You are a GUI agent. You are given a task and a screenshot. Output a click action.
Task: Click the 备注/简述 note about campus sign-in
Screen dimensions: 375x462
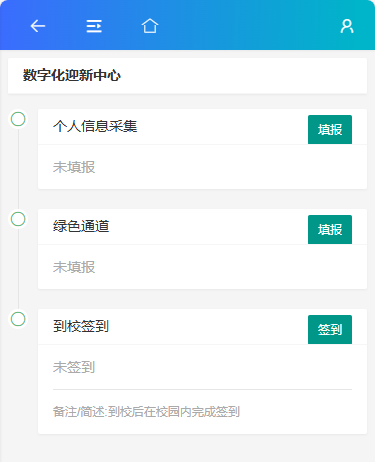[x=146, y=412]
